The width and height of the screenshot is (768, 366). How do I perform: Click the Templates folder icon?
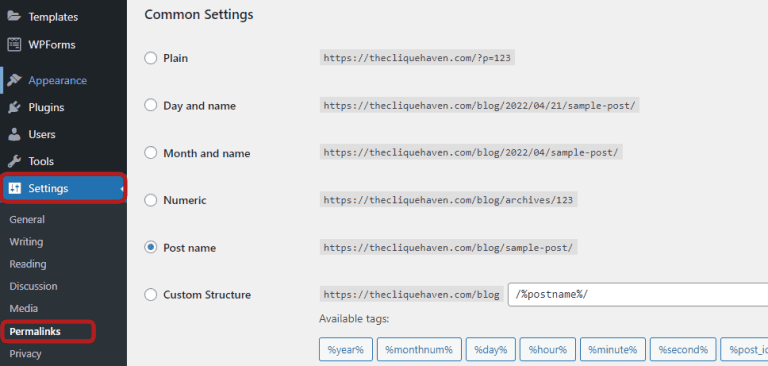14,17
